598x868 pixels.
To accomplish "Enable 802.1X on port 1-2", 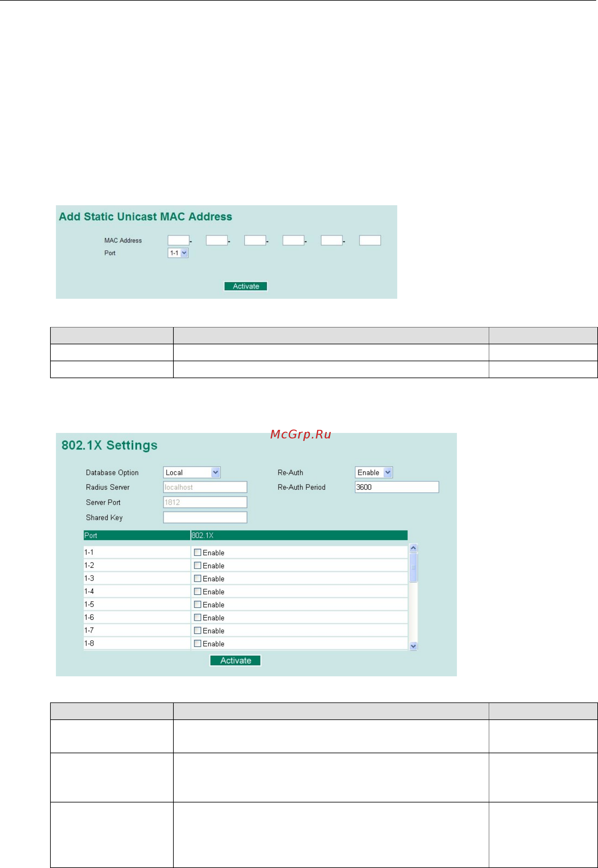I will coord(197,566).
